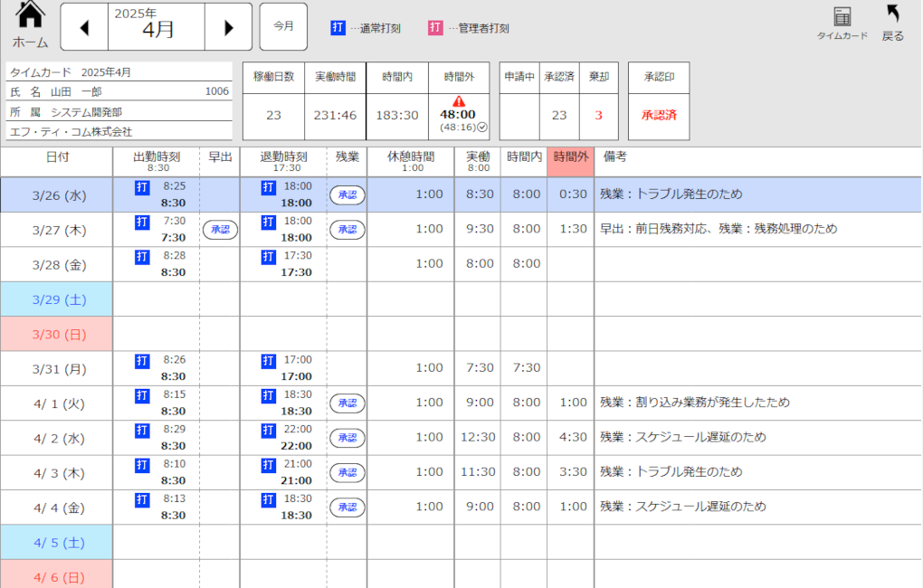
Task: Click employee name 山田 一郎
Action: point(76,92)
